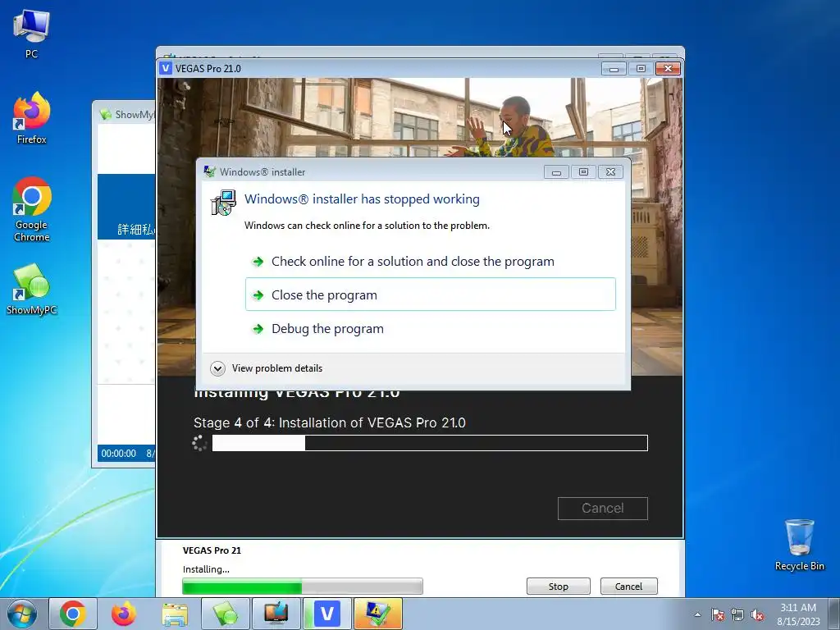Check online for a solution and close program
The width and height of the screenshot is (840, 630).
click(x=430, y=262)
